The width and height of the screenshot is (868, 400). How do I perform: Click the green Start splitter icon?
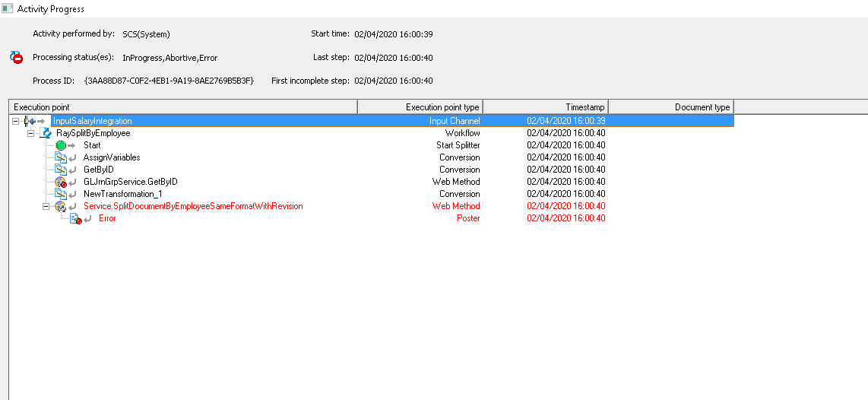[61, 145]
